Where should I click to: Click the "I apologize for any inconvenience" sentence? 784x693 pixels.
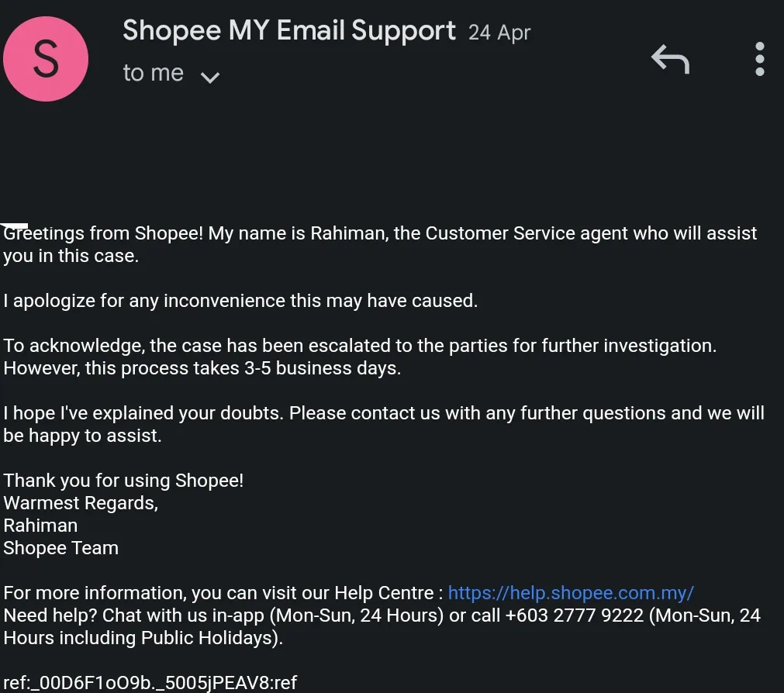pos(240,301)
